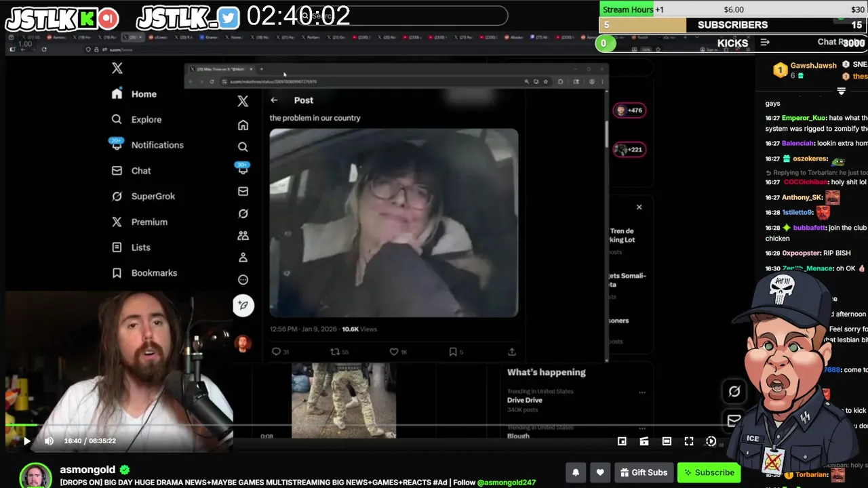Seek on the video progress bar
The image size is (868, 488).
click(x=366, y=425)
